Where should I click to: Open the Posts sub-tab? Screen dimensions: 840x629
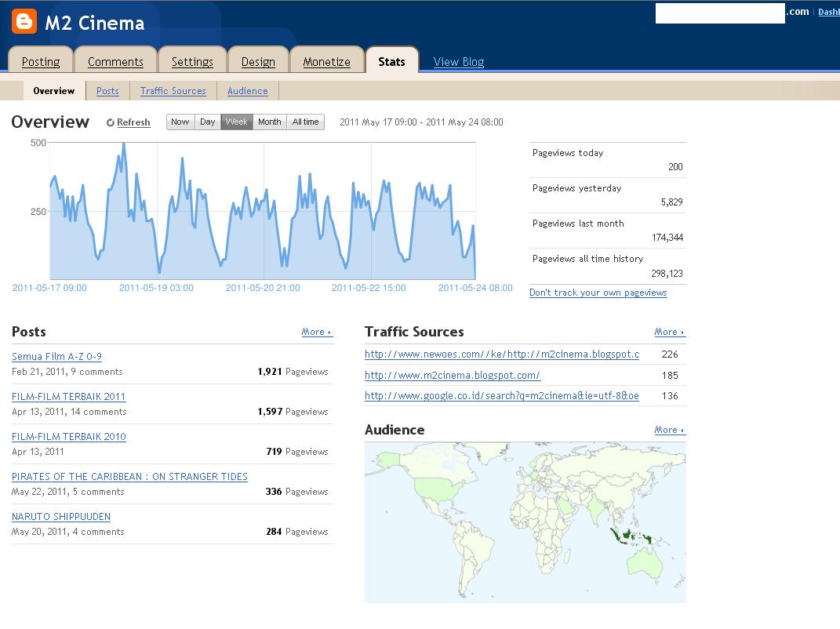coord(107,90)
